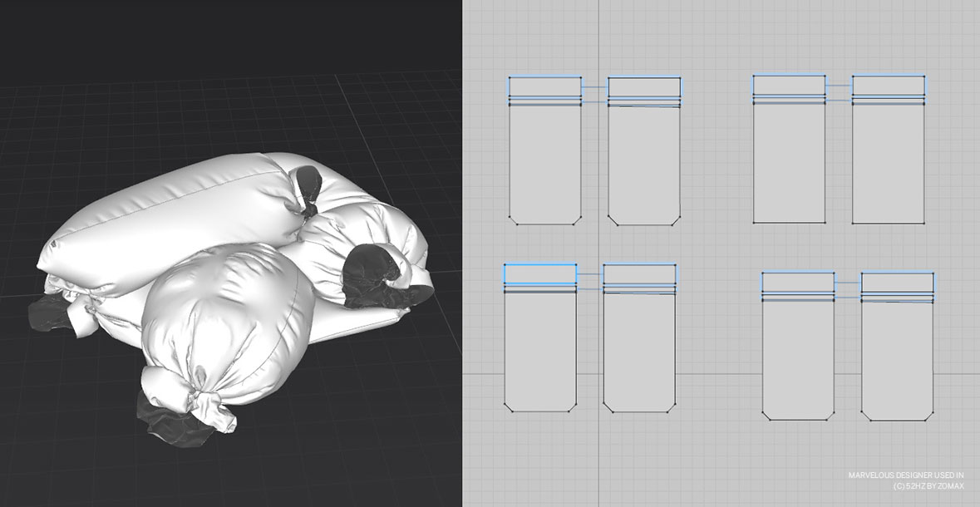Image resolution: width=980 pixels, height=507 pixels.
Task: Select blue-highlighted top band of lower-right pair's right piece
Action: 898,282
